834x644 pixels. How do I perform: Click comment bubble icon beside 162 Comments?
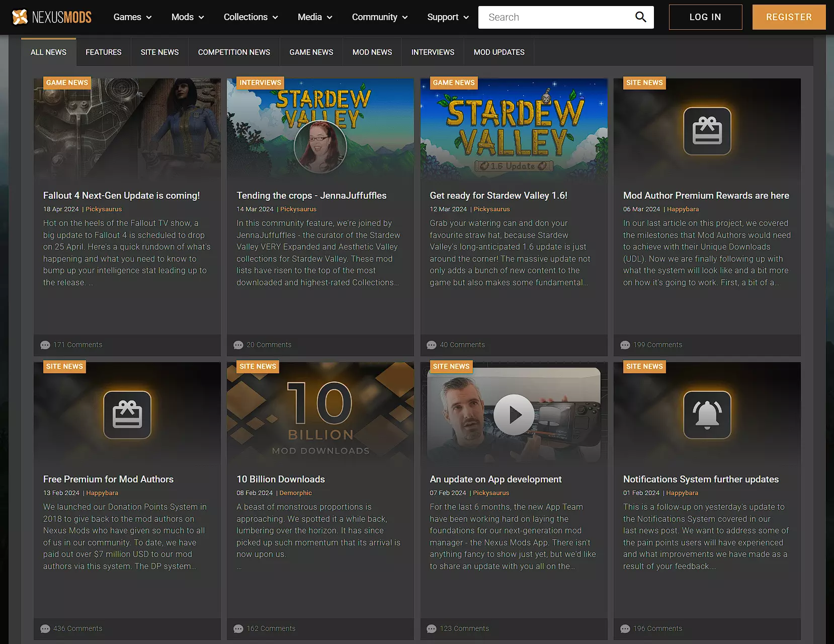coord(238,629)
